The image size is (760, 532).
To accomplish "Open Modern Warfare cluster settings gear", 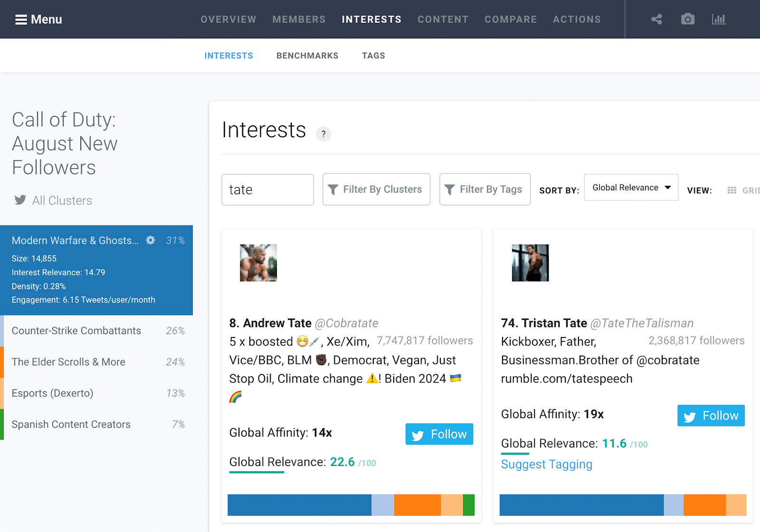I will click(x=151, y=240).
